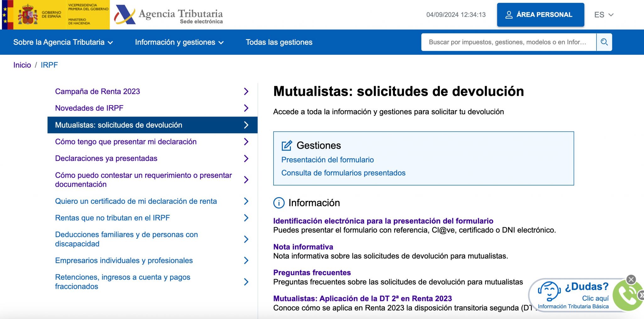Open Rentas que no tributan en el IRPF
Viewport: 644px width, 319px height.
112,218
